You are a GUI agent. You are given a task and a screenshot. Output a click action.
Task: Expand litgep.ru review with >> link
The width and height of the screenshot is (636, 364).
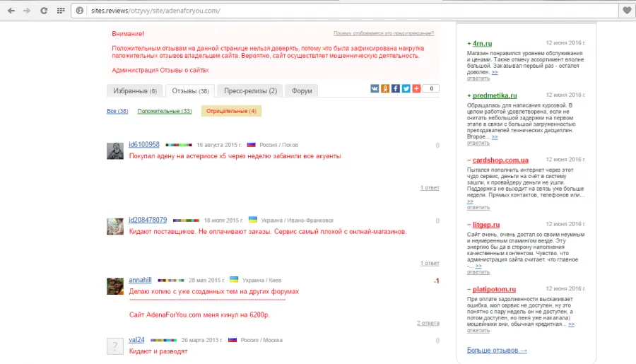(x=478, y=266)
